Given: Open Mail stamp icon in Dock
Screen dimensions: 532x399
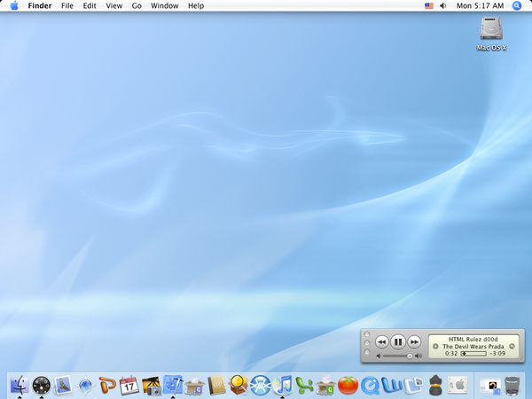Looking at the screenshot, I should (63, 385).
